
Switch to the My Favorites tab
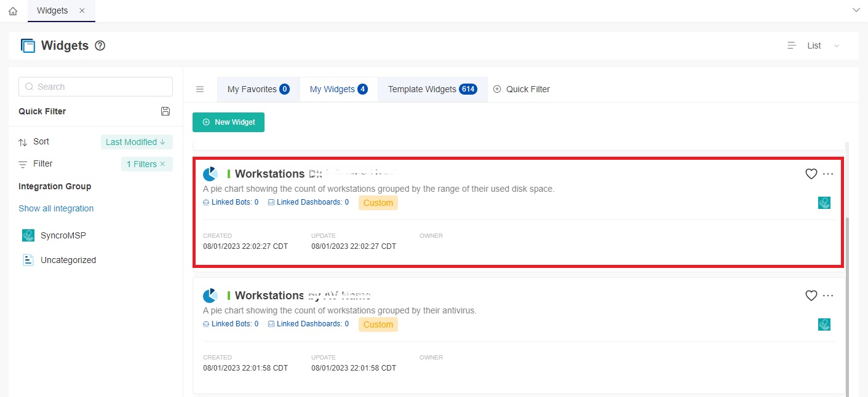point(252,88)
